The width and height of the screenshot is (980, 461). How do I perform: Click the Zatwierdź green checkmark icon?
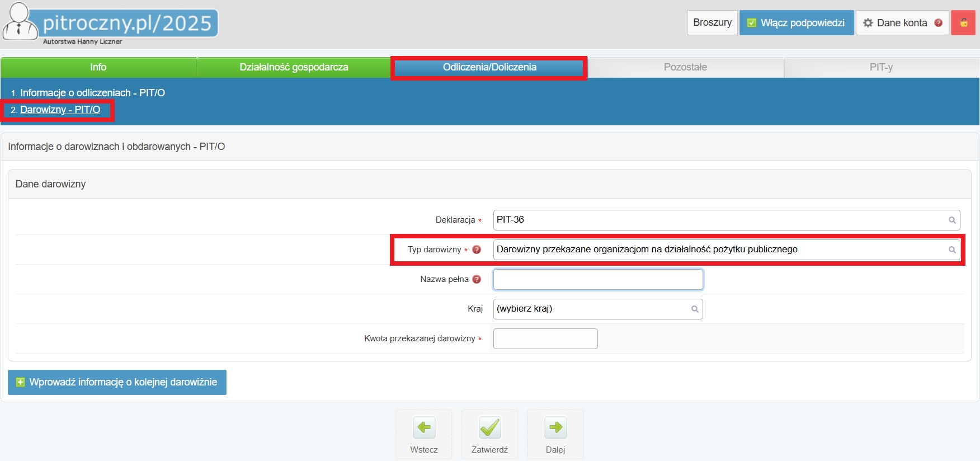tap(489, 428)
